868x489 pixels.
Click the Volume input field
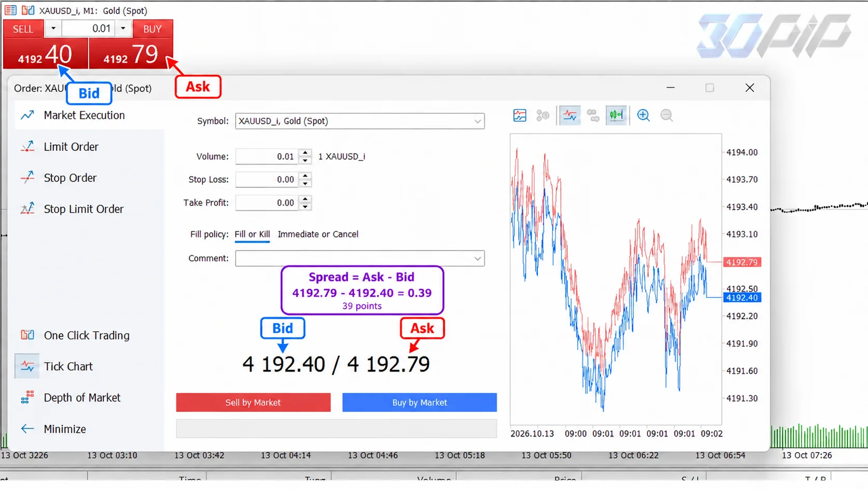267,156
